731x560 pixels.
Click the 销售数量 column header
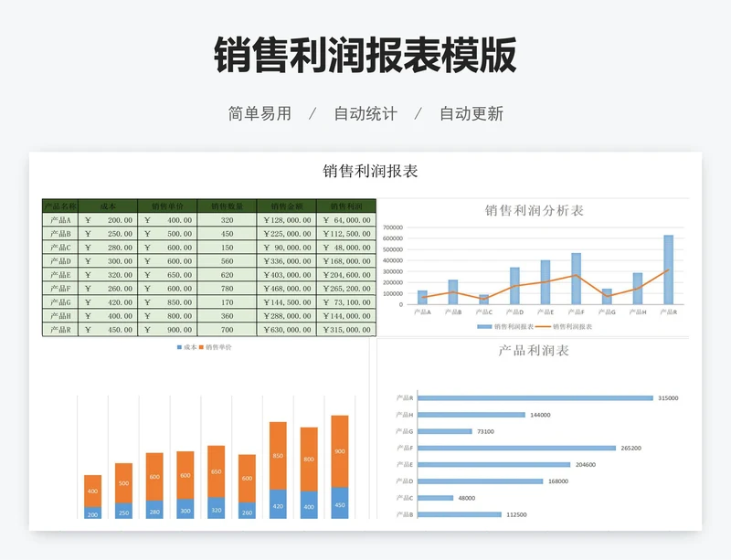coord(227,206)
